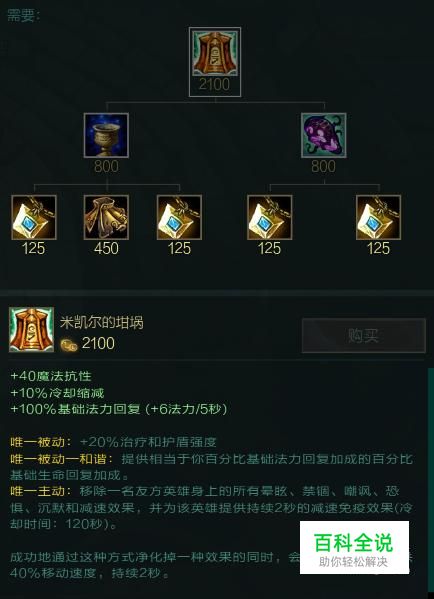Click the 米凯尔的坩埚 item name text
This screenshot has width=434, height=599.
[102, 322]
